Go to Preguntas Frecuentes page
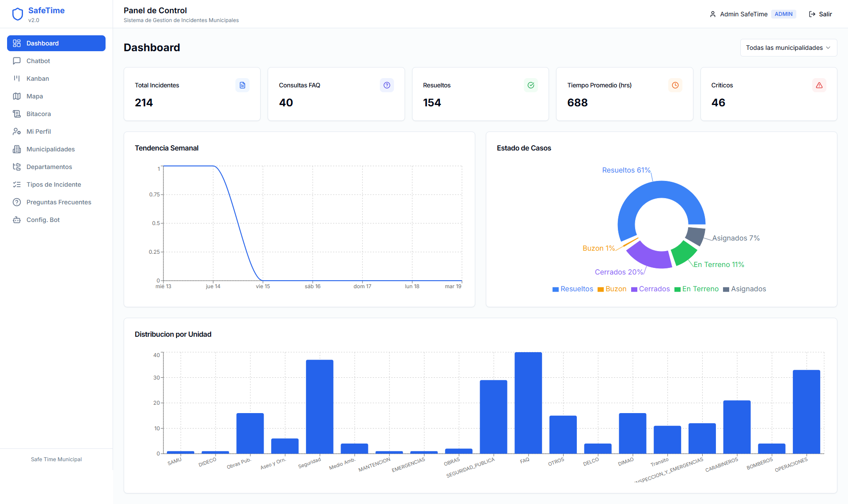 pyautogui.click(x=56, y=202)
